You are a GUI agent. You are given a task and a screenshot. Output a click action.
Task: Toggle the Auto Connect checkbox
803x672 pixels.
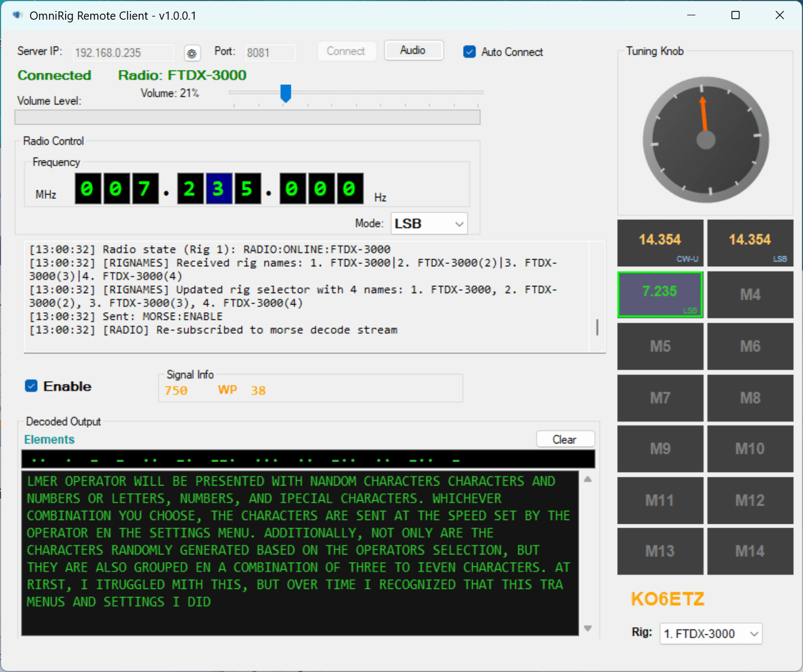(x=470, y=52)
